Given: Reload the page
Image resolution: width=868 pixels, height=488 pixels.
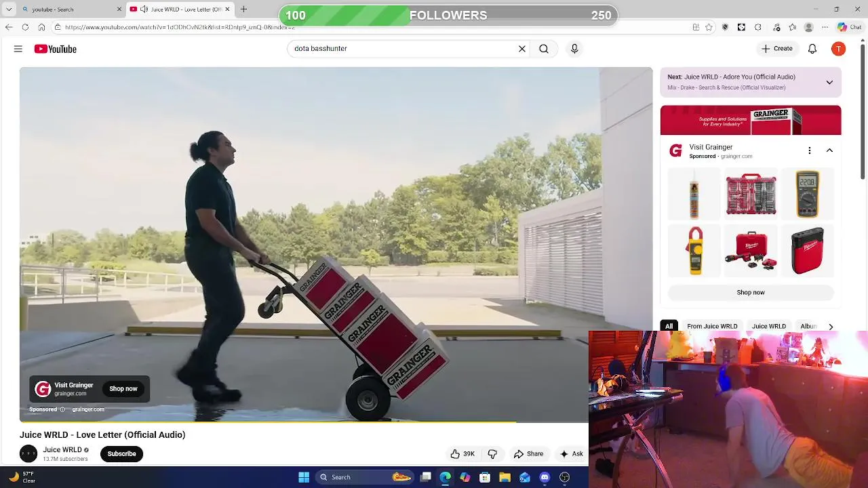Looking at the screenshot, I should (25, 27).
